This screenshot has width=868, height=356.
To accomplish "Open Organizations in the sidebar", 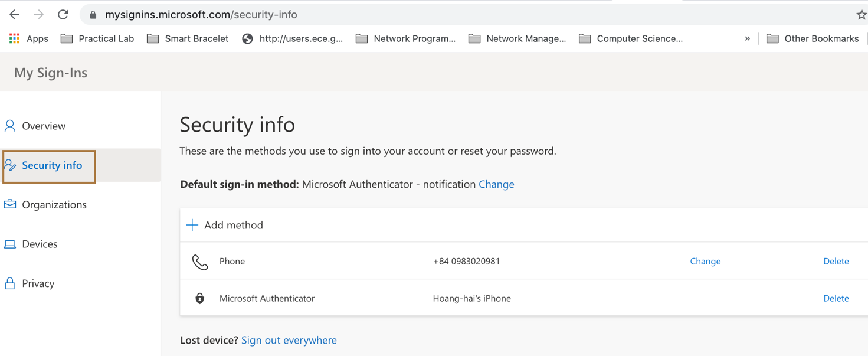I will pyautogui.click(x=54, y=205).
